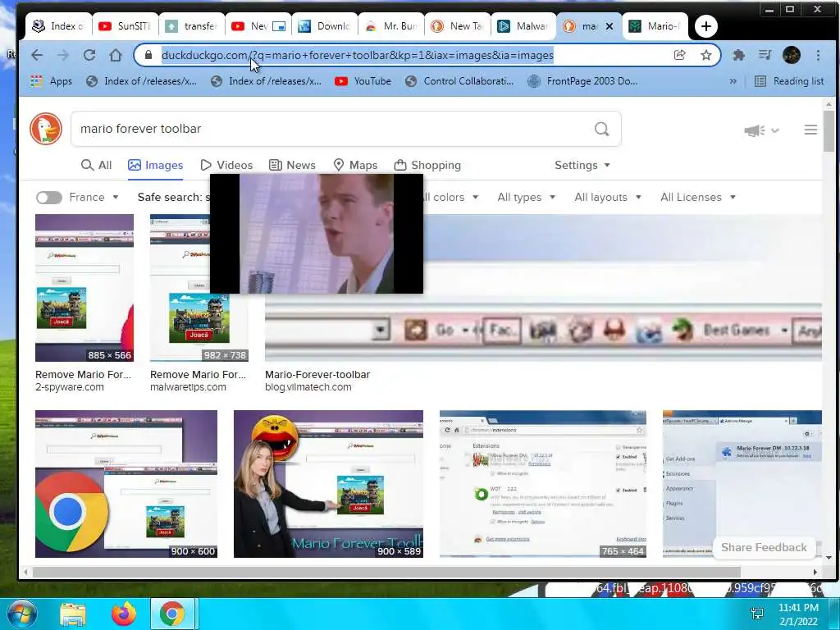Open the 900 × 600 Chrome logo image
This screenshot has height=630, width=840.
pyautogui.click(x=126, y=484)
